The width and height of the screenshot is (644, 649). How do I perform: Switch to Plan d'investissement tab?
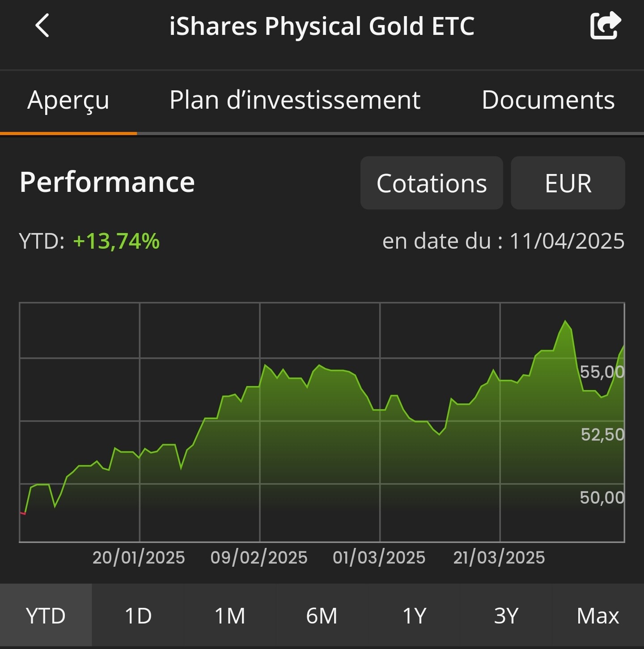tap(295, 100)
